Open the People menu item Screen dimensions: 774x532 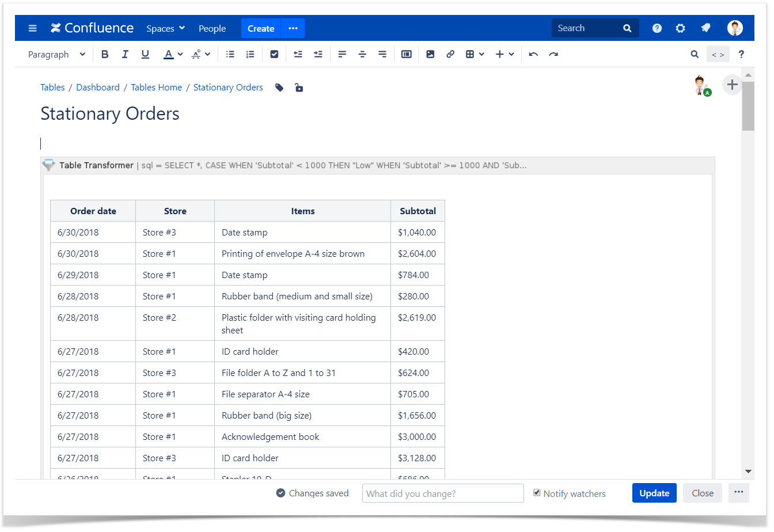pyautogui.click(x=212, y=28)
